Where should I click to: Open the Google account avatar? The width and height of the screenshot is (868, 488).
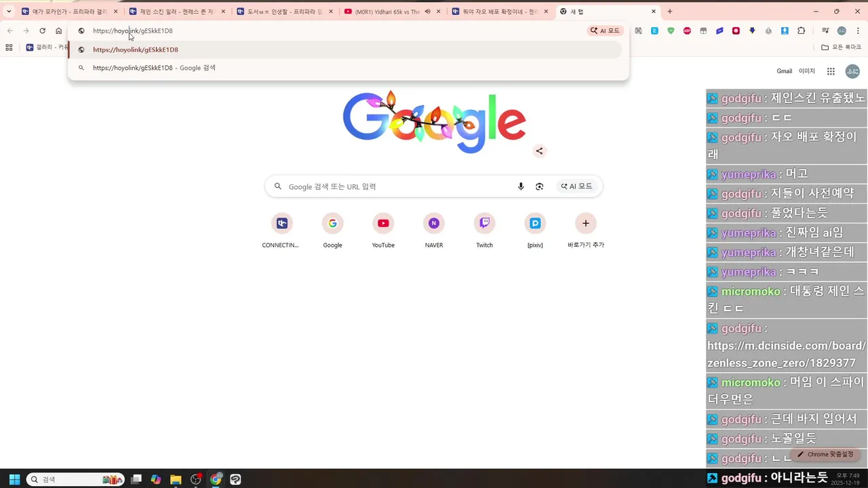[852, 71]
